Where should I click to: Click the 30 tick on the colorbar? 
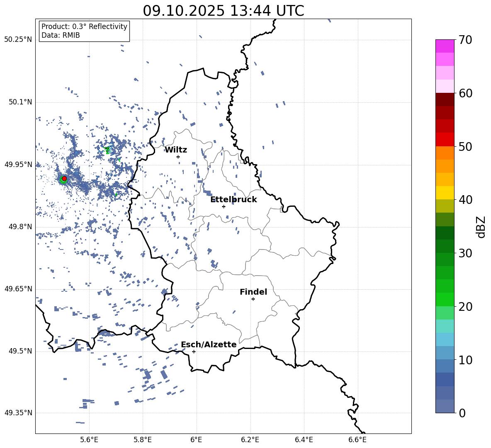point(465,253)
